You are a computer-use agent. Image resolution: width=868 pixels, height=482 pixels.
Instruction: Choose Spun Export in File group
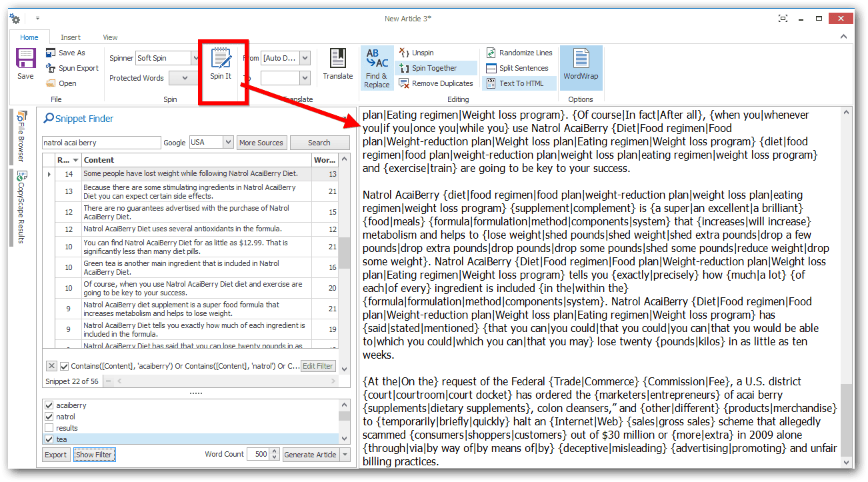click(x=72, y=68)
